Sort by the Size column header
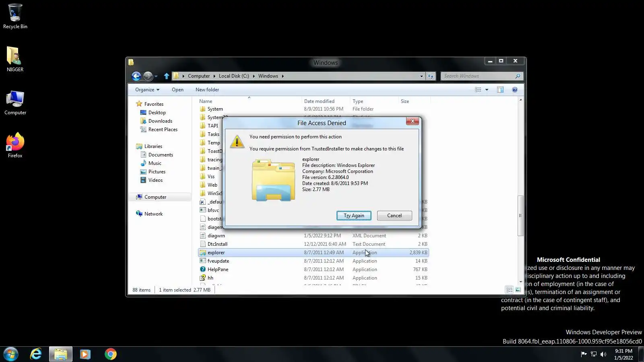Image resolution: width=644 pixels, height=362 pixels. (414, 101)
